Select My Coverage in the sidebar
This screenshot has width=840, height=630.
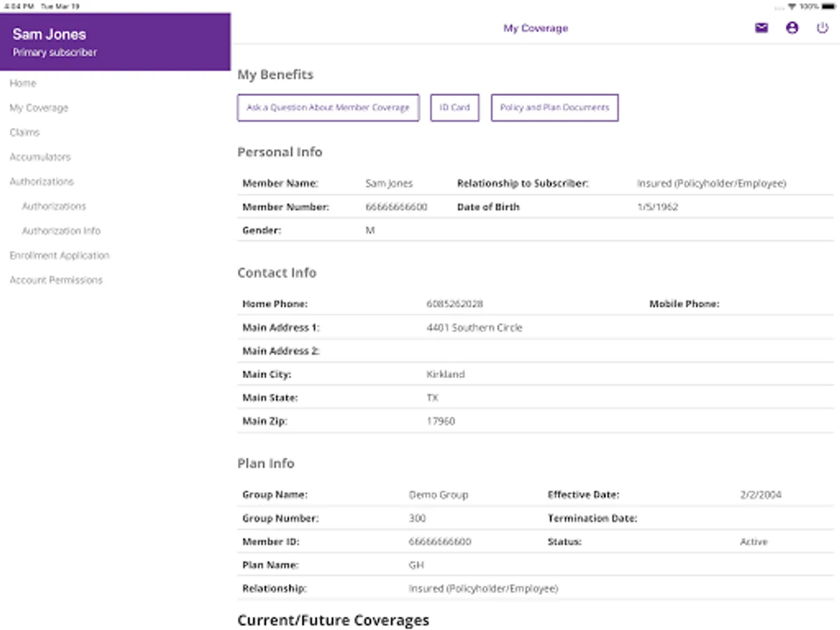tap(39, 108)
